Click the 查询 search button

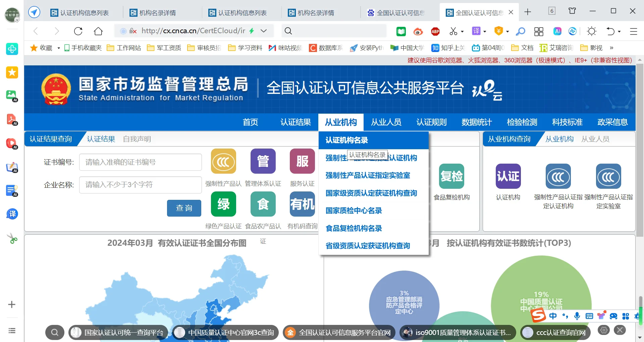tap(184, 208)
